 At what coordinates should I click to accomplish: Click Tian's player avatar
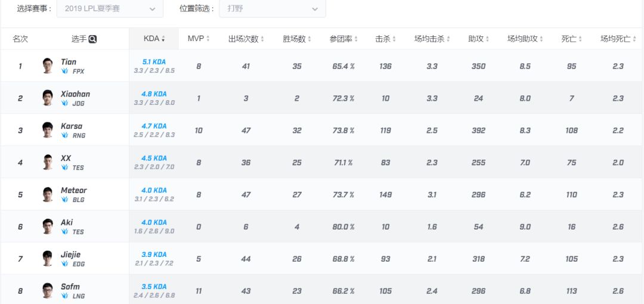[48, 66]
